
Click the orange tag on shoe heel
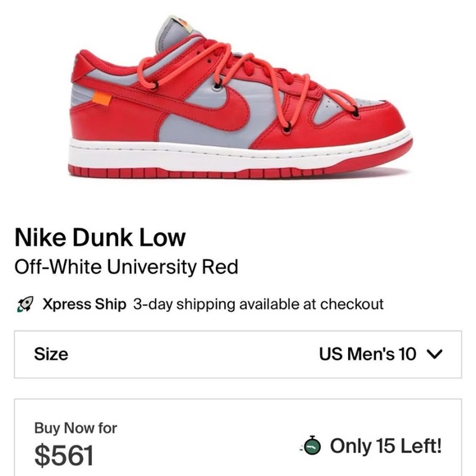[x=102, y=99]
